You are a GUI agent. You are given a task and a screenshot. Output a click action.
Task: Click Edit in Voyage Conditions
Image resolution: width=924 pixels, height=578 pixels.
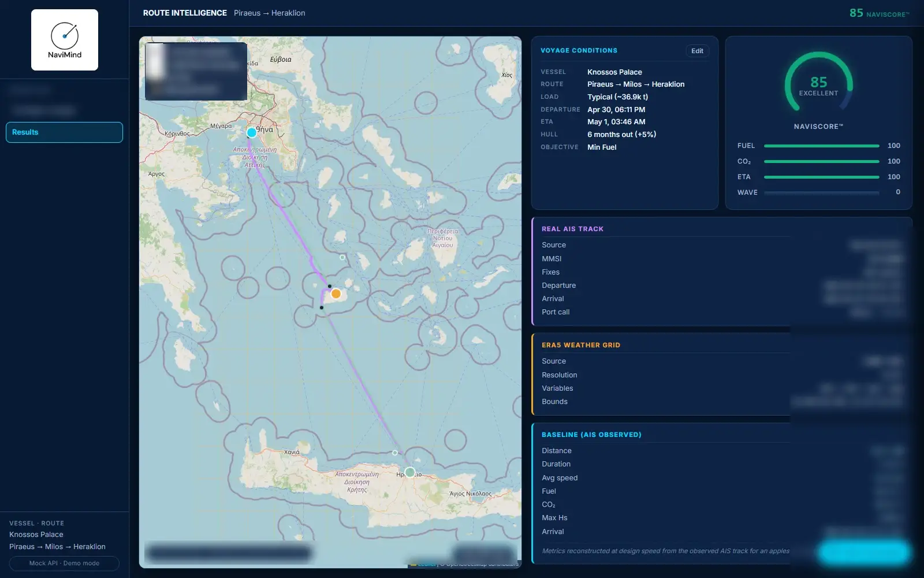pos(697,51)
